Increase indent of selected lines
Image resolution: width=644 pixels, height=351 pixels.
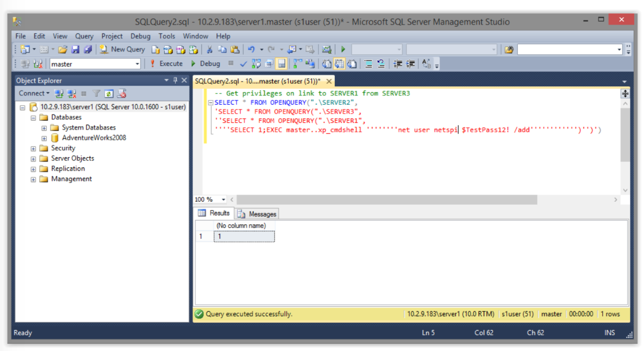(x=411, y=63)
